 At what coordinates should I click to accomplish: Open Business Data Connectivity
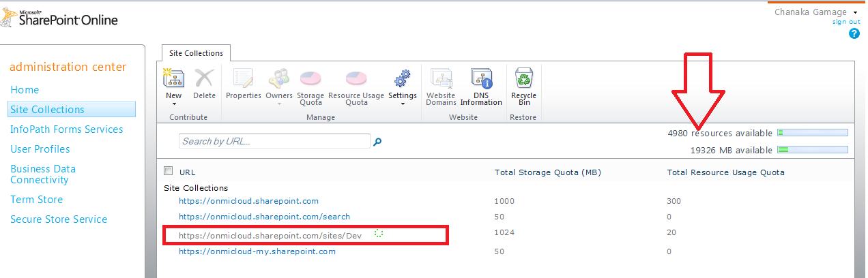click(43, 174)
